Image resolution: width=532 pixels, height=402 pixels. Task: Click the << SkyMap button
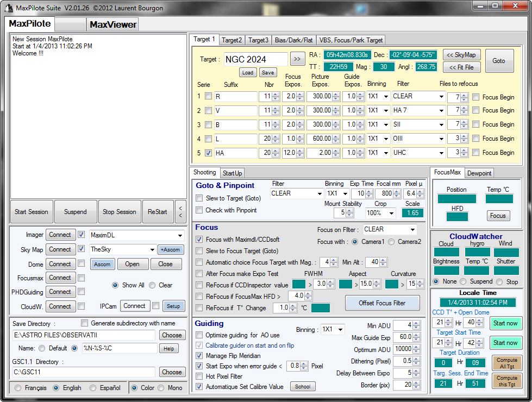click(x=461, y=55)
